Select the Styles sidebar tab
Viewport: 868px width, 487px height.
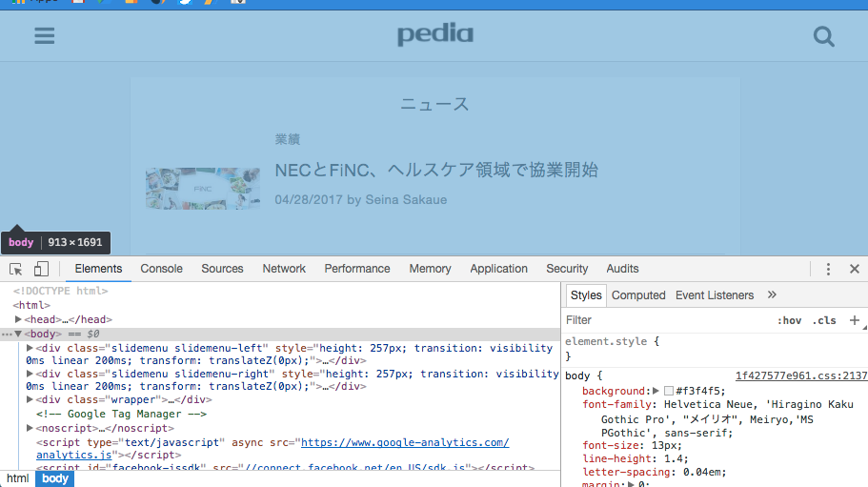[x=586, y=295]
